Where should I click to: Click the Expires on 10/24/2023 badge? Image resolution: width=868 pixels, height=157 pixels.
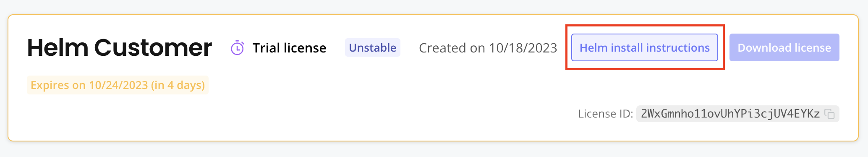[118, 85]
